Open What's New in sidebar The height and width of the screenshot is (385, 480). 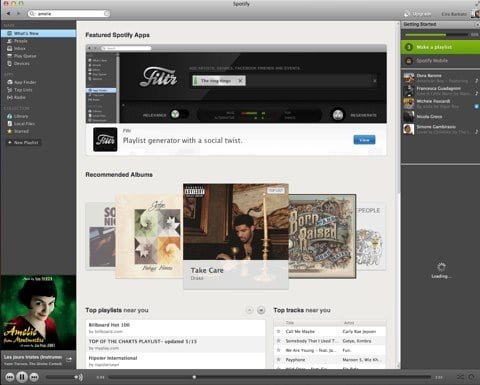[38, 33]
